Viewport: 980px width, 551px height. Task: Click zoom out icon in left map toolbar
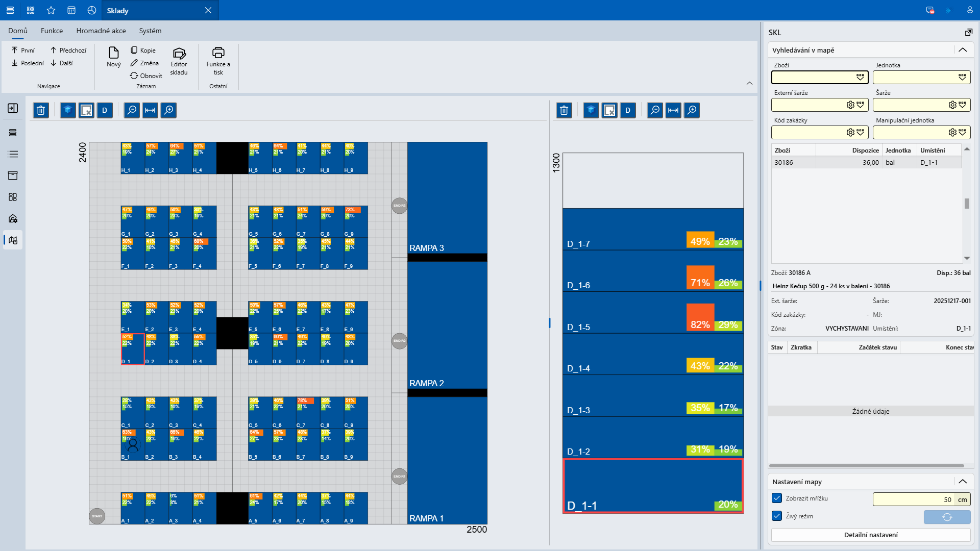132,110
